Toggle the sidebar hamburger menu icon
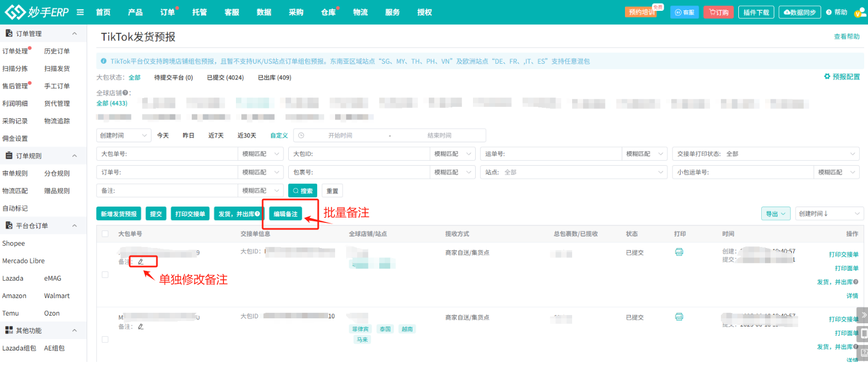This screenshot has width=868, height=369. [x=81, y=12]
